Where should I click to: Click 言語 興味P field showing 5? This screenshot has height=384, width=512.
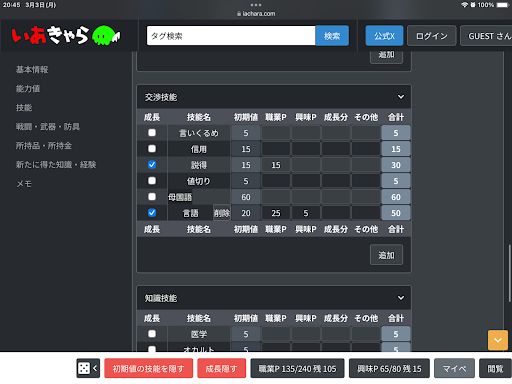(x=306, y=213)
